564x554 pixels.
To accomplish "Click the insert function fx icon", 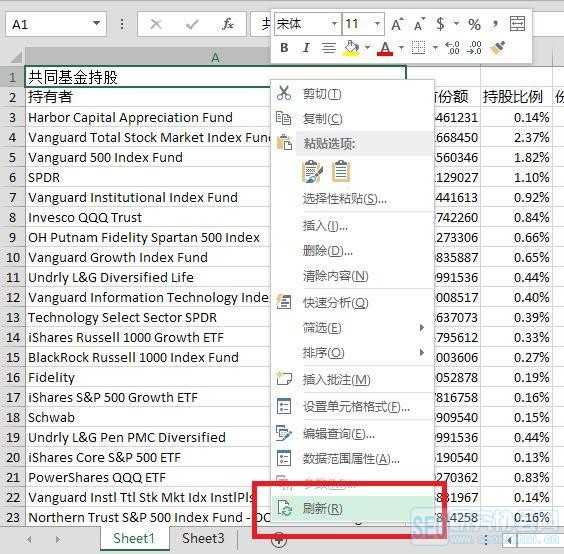I will 228,24.
